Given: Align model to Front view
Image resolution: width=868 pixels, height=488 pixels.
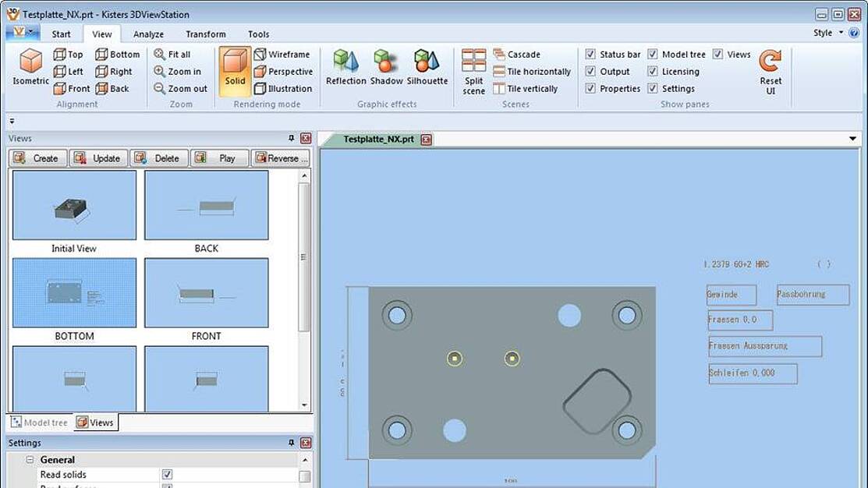Looking at the screenshot, I should coord(72,89).
